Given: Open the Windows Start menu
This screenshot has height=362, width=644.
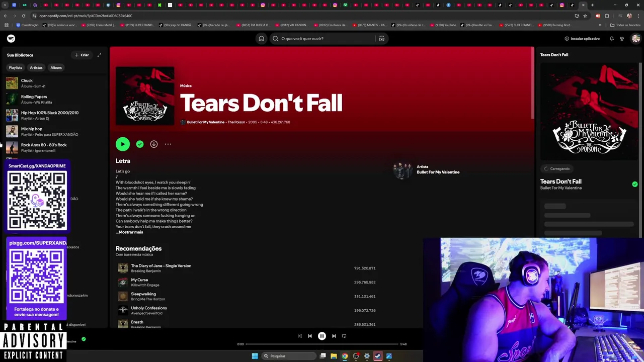Looking at the screenshot, I should 255,356.
